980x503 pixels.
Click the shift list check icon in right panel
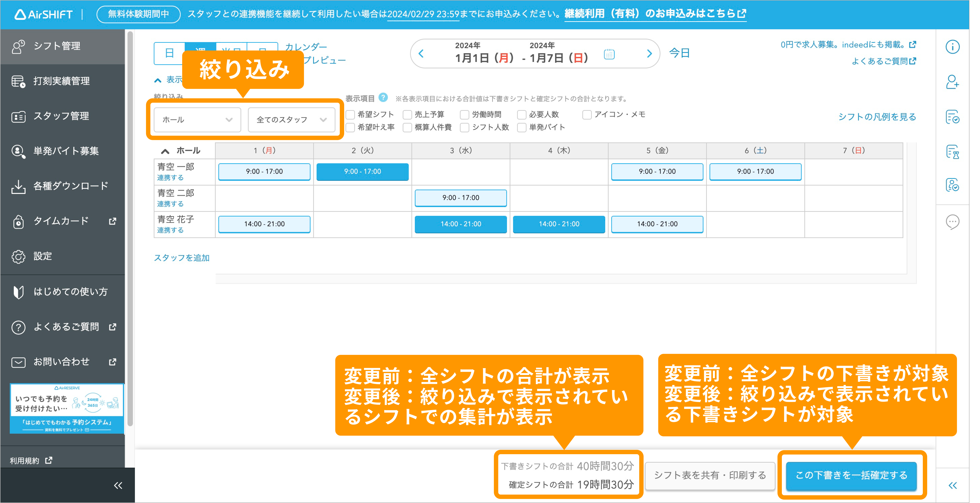click(x=953, y=117)
